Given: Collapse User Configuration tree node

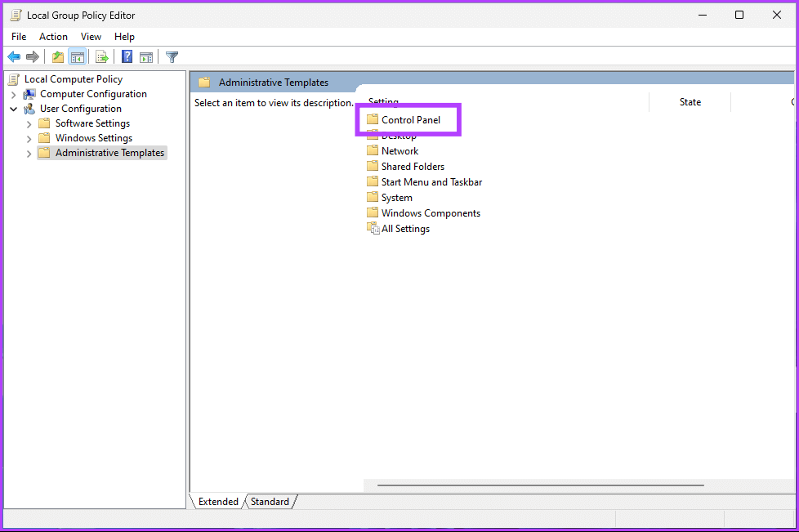Looking at the screenshot, I should 14,109.
